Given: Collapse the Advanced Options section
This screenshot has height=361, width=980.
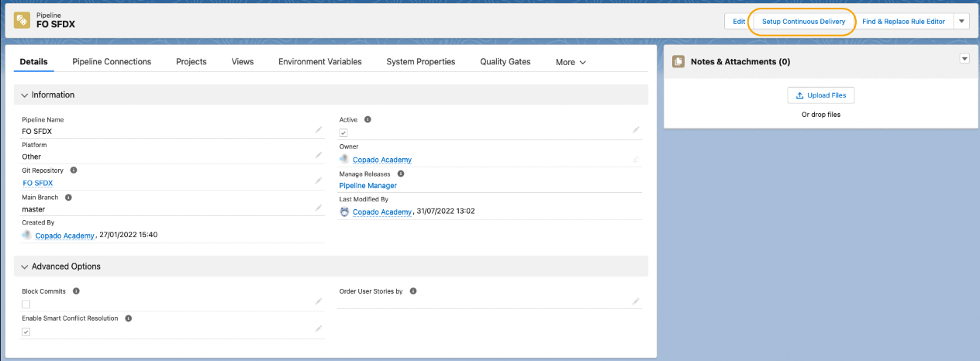Looking at the screenshot, I should (25, 266).
